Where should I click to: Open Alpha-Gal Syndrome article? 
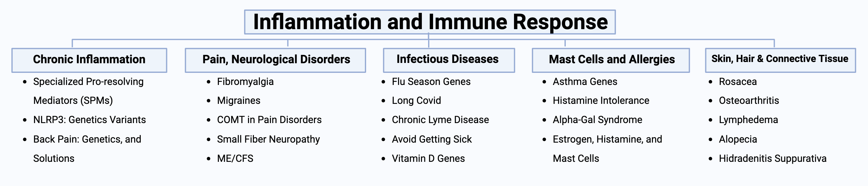[x=597, y=120]
